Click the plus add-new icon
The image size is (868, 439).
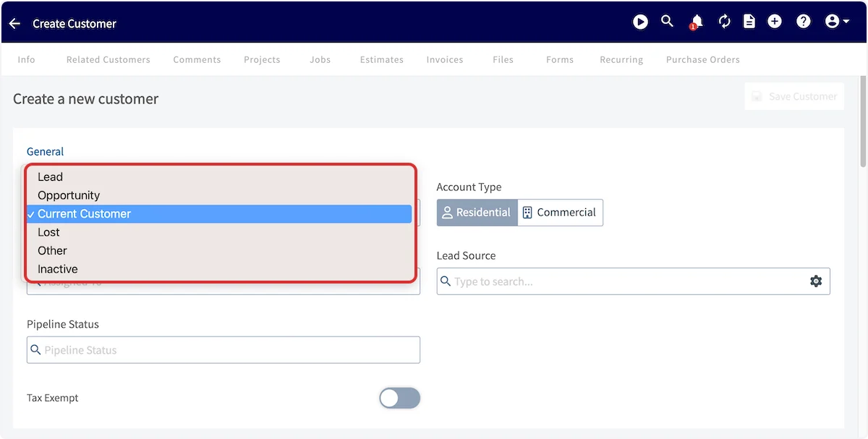(775, 22)
